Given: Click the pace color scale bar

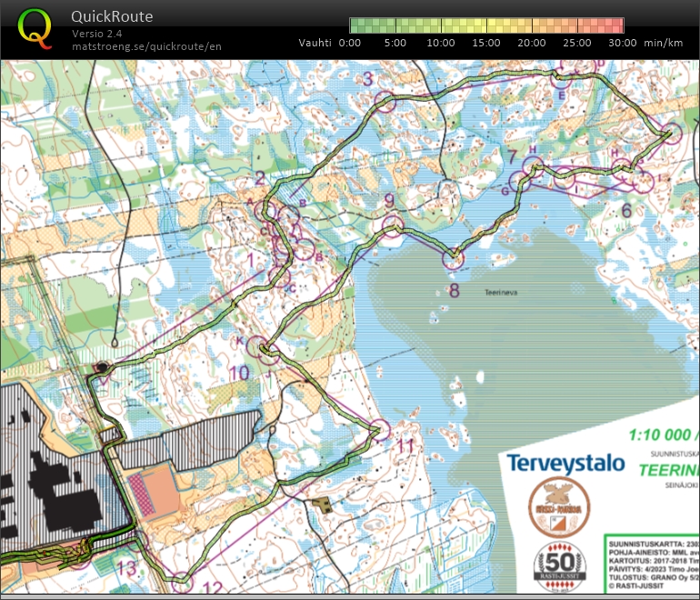Looking at the screenshot, I should 486,25.
